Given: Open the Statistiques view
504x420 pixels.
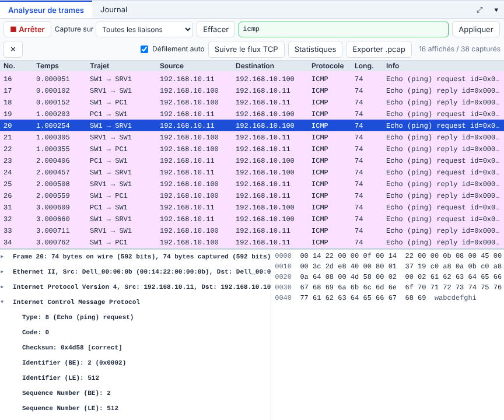Looking at the screenshot, I should tap(315, 49).
